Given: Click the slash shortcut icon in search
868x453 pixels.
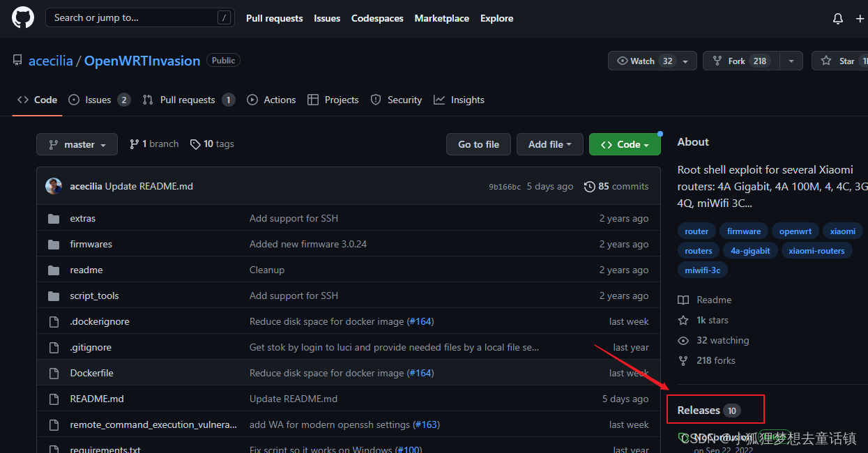Looking at the screenshot, I should pos(224,18).
